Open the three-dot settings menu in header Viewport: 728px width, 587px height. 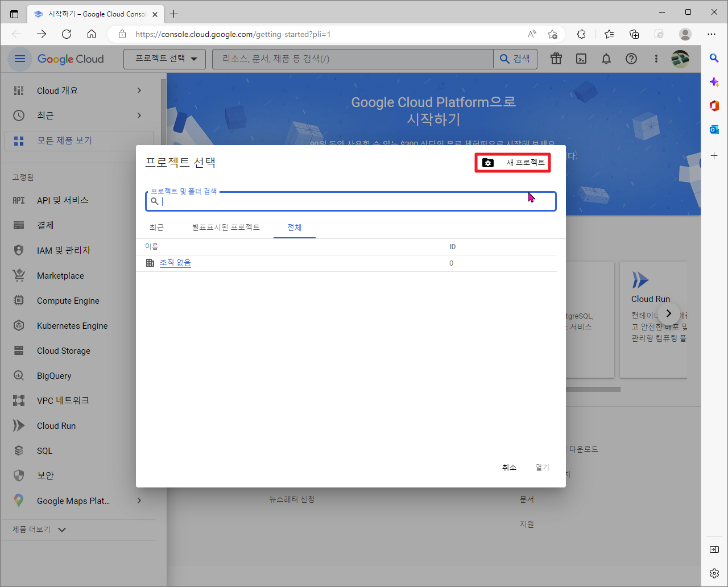(x=656, y=59)
